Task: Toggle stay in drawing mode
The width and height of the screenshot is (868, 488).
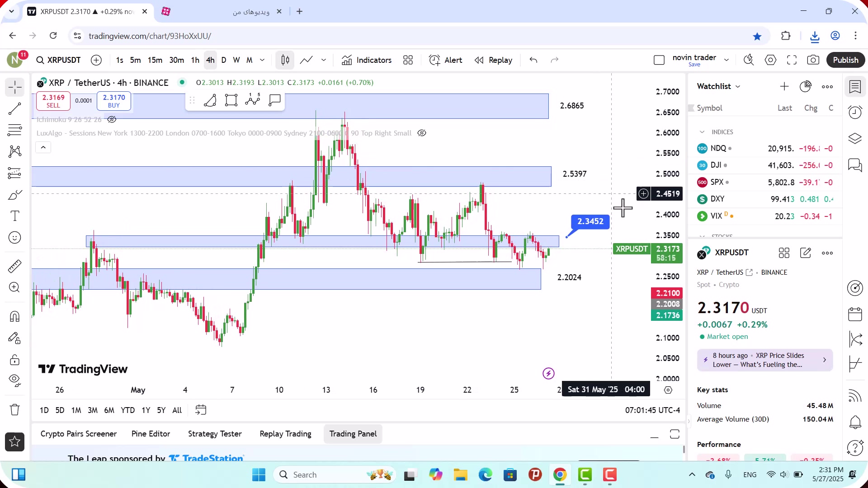Action: (14, 338)
